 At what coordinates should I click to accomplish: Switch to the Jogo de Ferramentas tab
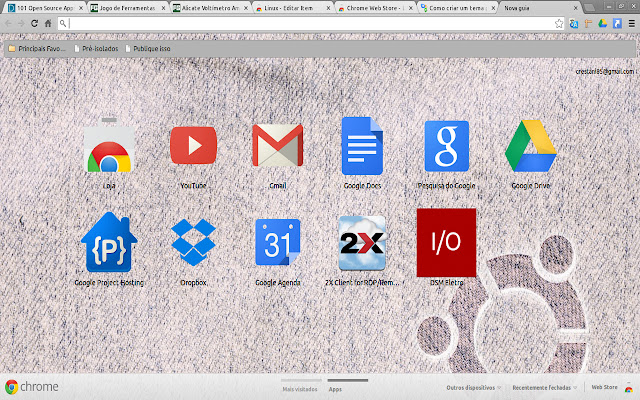pyautogui.click(x=127, y=8)
